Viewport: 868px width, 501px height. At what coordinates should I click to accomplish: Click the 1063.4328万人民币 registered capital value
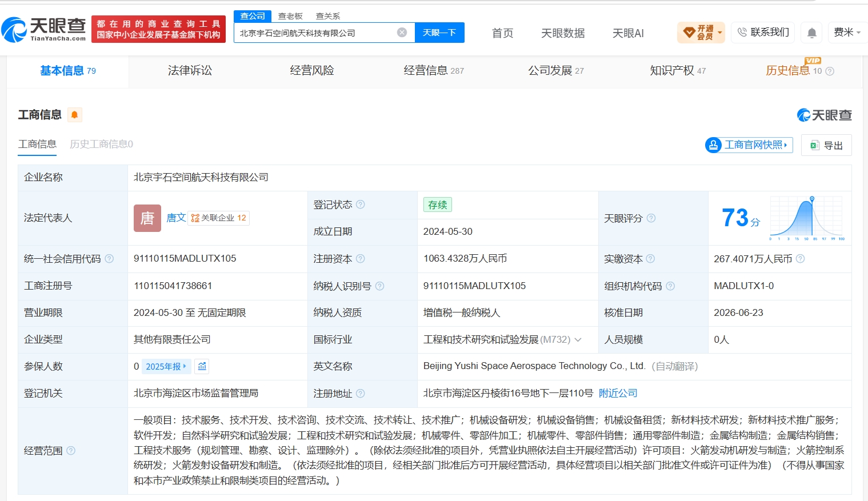pyautogui.click(x=465, y=259)
